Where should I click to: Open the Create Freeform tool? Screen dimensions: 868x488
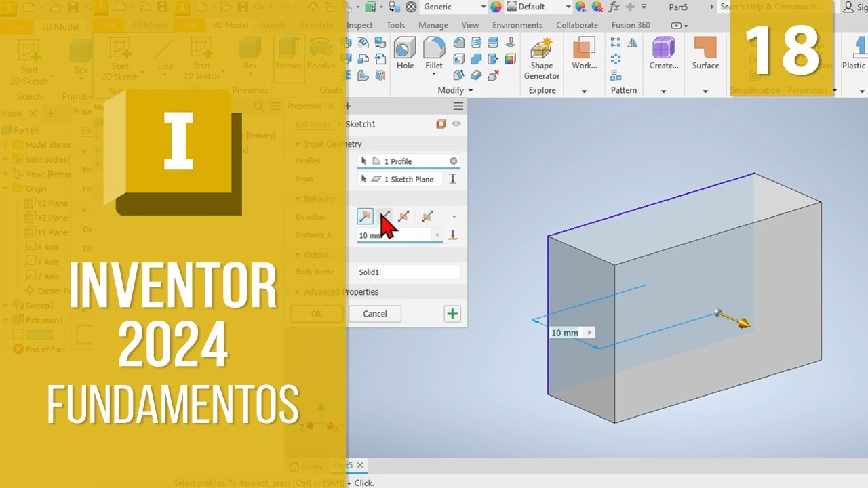tap(663, 53)
